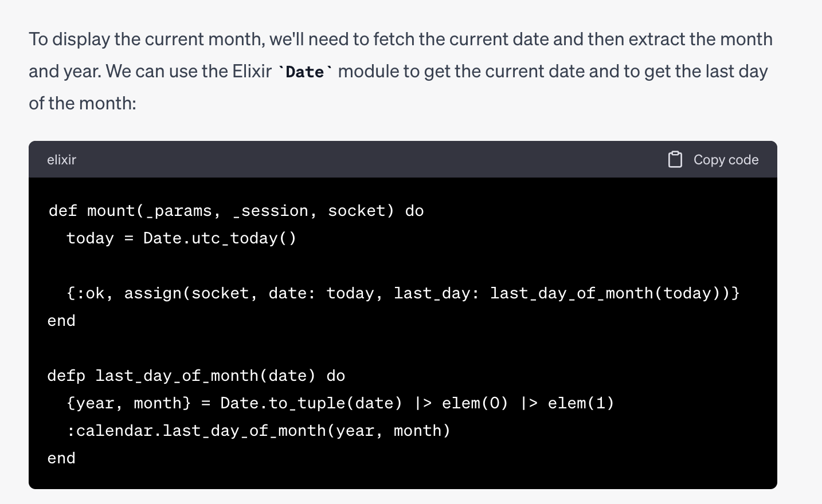Select the mount function definition line
822x504 pixels.
(x=235, y=210)
